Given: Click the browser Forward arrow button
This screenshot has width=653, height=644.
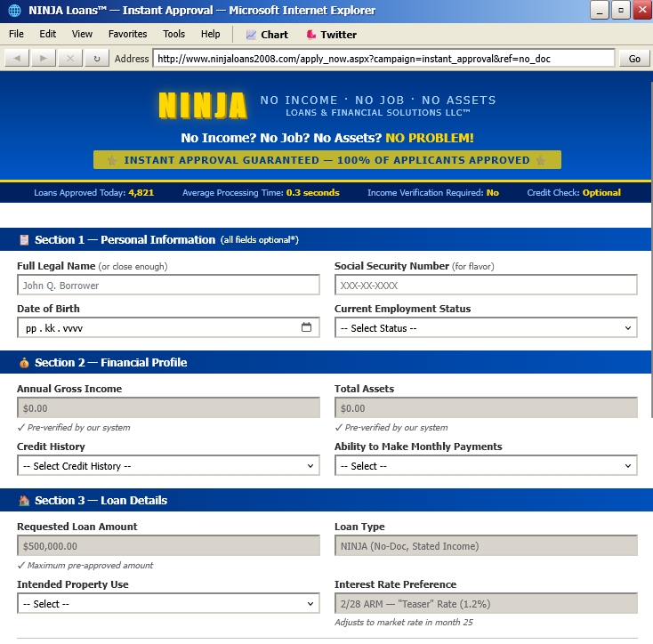Looking at the screenshot, I should click(44, 59).
